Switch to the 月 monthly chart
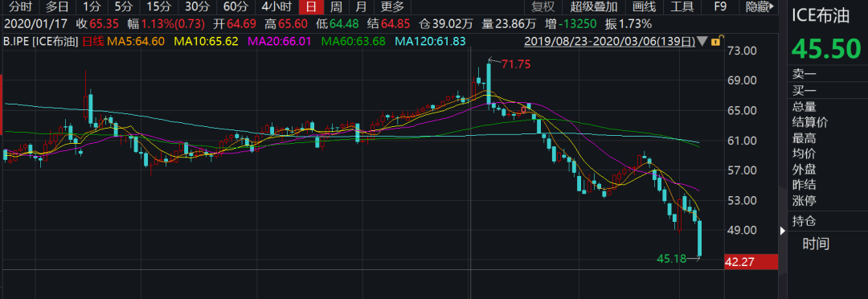The height and width of the screenshot is (299, 868). (x=361, y=6)
